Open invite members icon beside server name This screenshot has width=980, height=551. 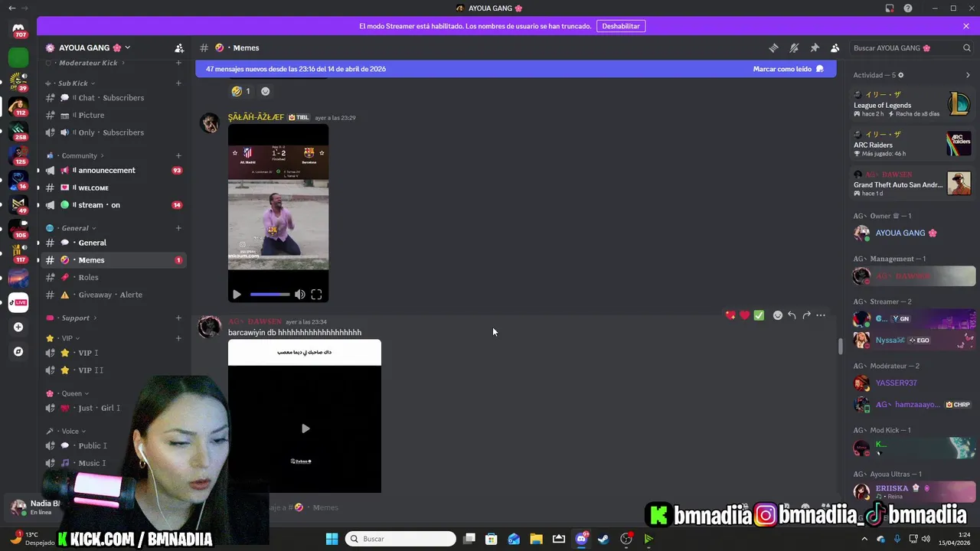coord(179,47)
